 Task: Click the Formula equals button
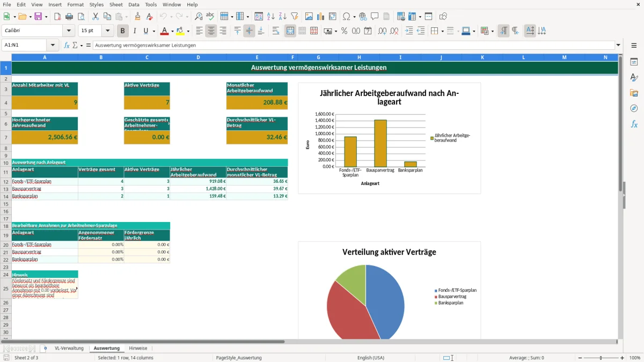point(89,45)
